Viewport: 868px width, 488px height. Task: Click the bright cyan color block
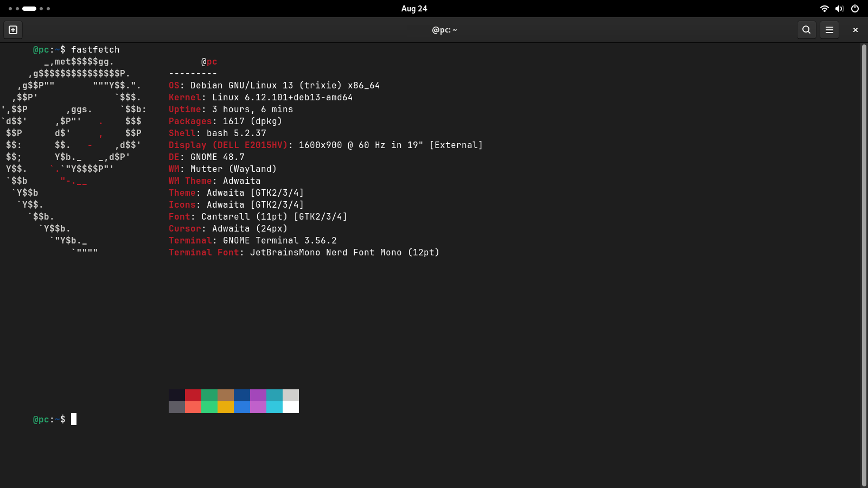pos(275,407)
